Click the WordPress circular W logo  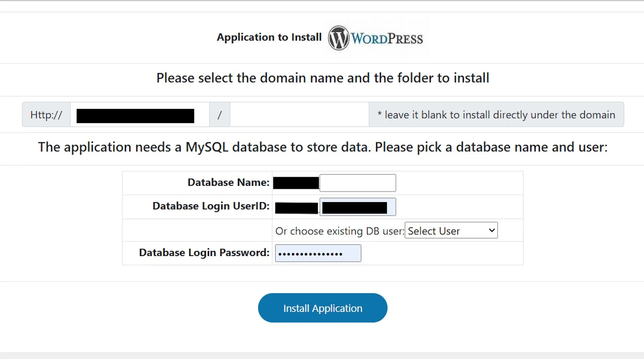point(338,38)
